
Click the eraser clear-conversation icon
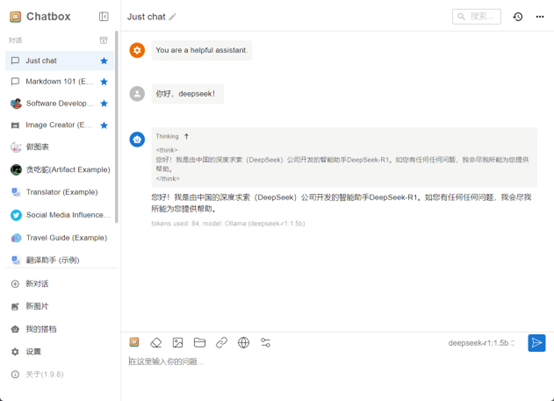click(x=156, y=343)
